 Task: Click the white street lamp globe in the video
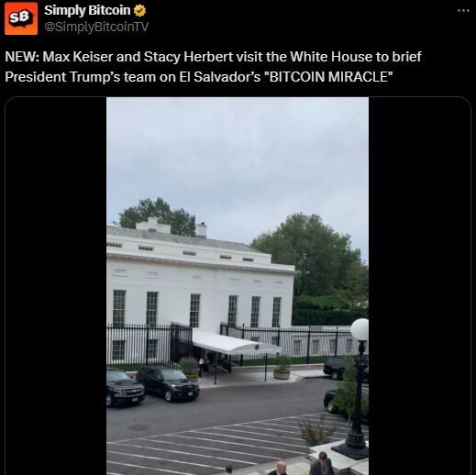coord(360,329)
